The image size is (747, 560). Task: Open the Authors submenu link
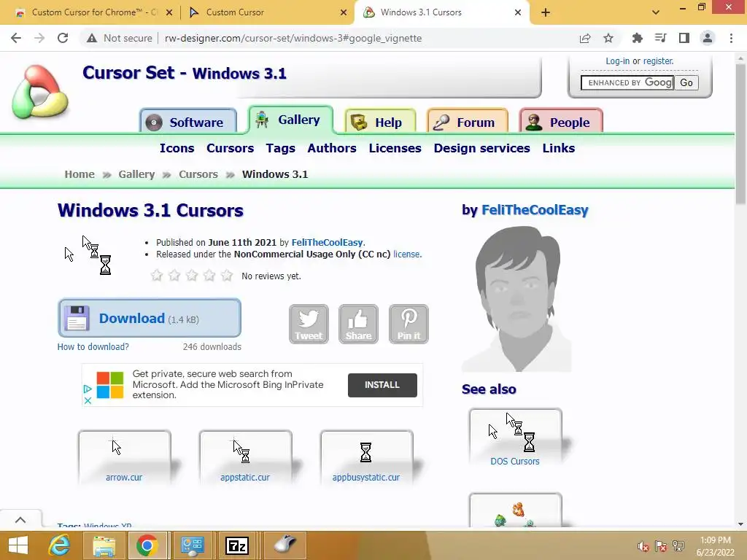coord(332,148)
